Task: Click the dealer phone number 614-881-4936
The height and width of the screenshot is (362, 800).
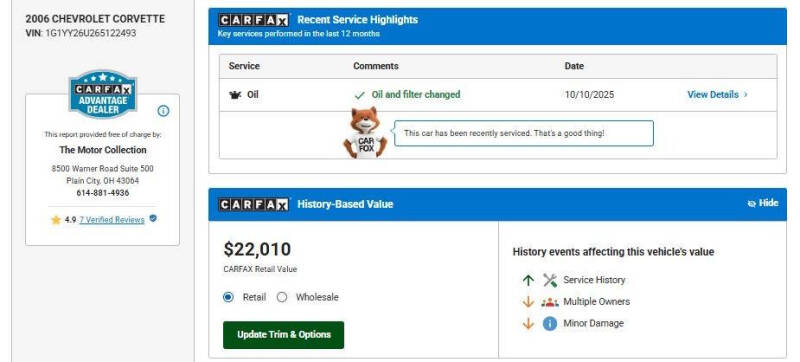Action: 103,193
